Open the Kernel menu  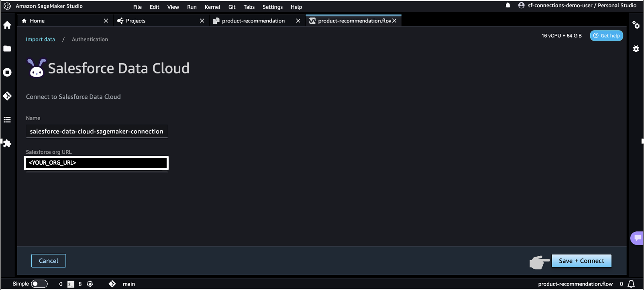pos(212,7)
